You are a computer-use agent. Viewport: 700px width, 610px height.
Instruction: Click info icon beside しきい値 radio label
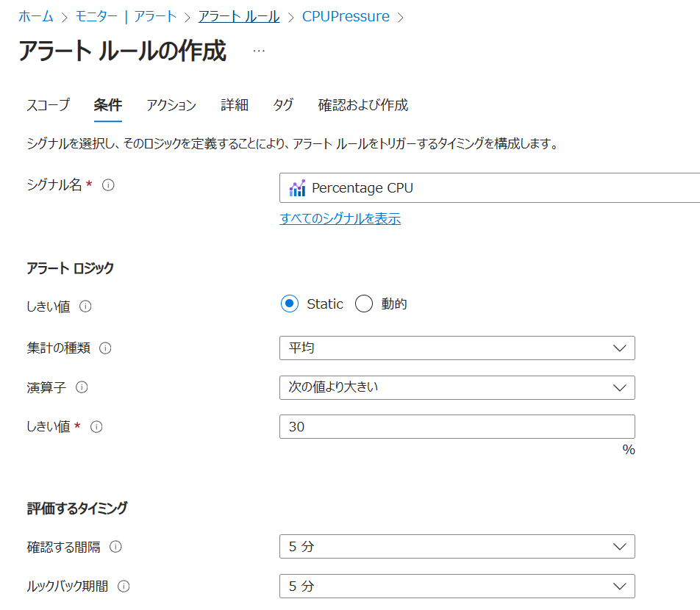(x=85, y=306)
